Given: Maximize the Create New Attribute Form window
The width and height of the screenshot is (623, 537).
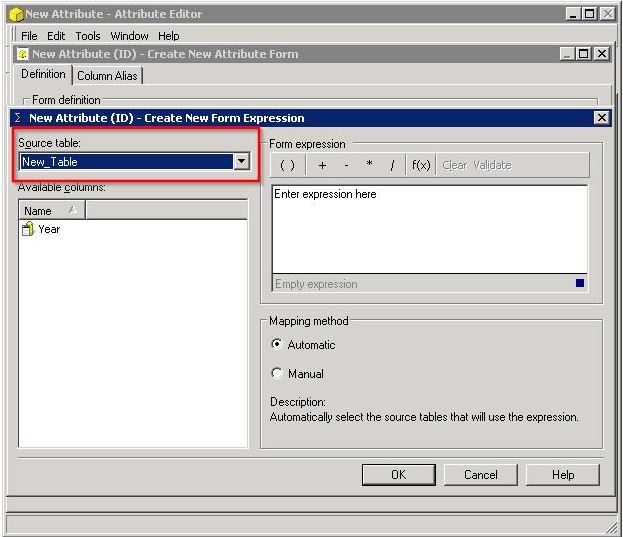Looking at the screenshot, I should pyautogui.click(x=584, y=53).
